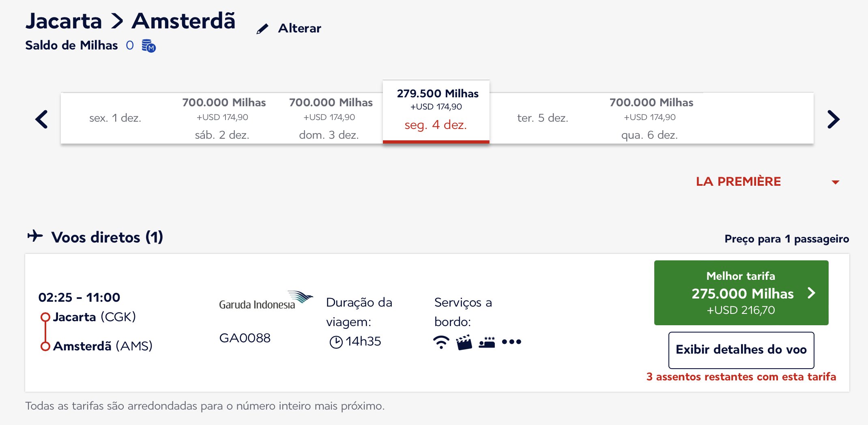The width and height of the screenshot is (868, 425).
Task: Click the Wi-Fi onboard service icon
Action: [x=441, y=342]
